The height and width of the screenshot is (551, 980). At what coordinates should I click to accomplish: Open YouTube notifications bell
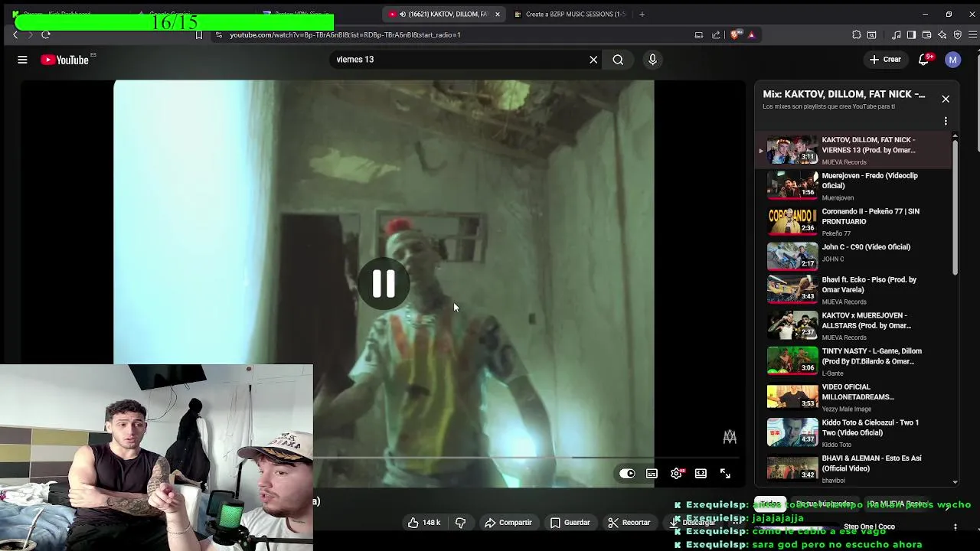point(924,60)
